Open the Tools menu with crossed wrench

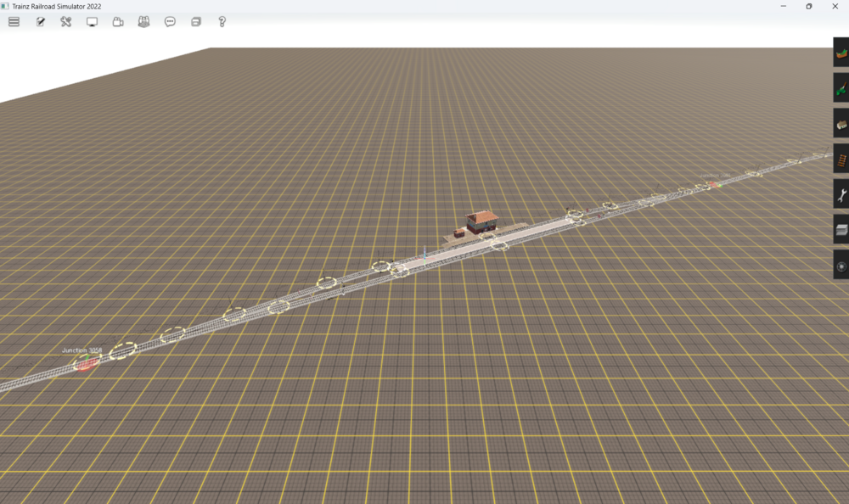(66, 22)
